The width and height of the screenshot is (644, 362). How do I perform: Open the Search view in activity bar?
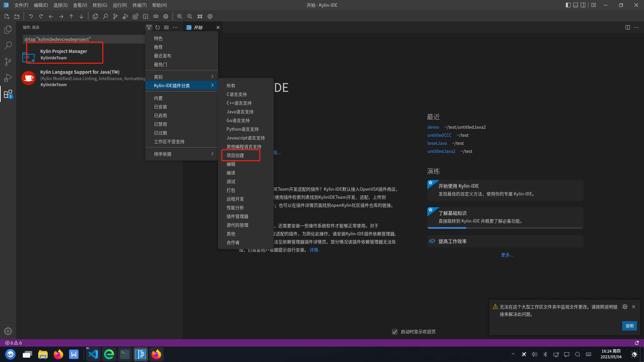8,46
